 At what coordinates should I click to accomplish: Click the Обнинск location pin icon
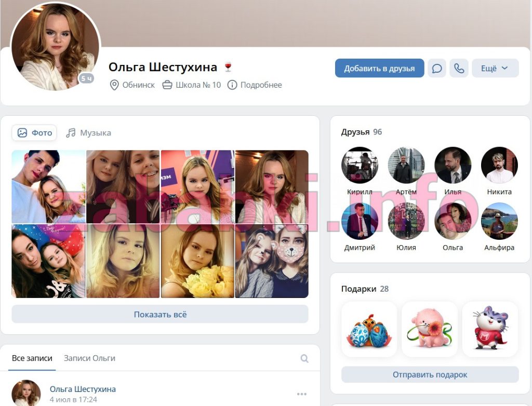pos(114,85)
